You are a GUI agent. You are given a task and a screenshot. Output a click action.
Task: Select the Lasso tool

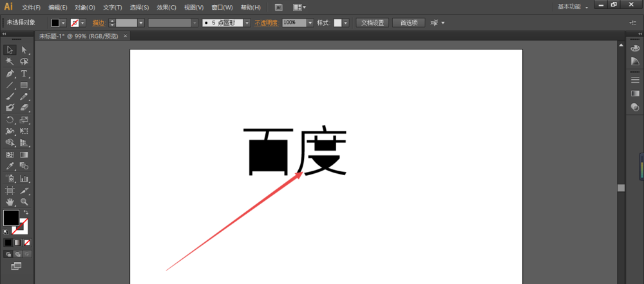pyautogui.click(x=24, y=62)
